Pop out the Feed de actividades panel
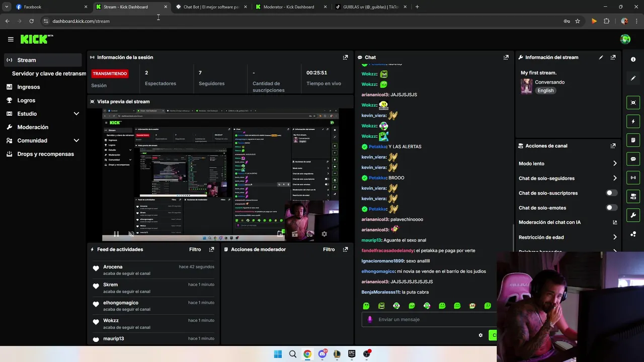The width and height of the screenshot is (644, 362). click(211, 249)
